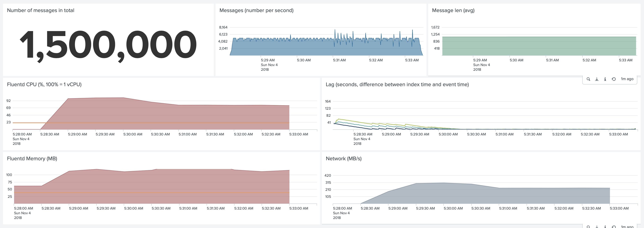Select the 'Message len (avg)' panel title

(x=453, y=10)
